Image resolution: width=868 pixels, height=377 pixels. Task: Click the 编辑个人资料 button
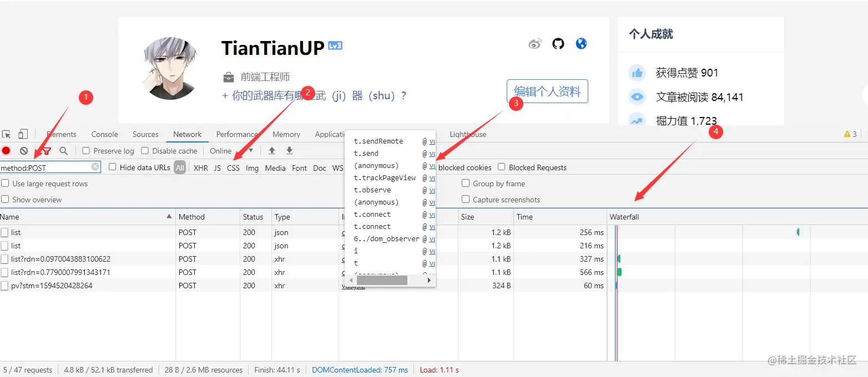547,91
